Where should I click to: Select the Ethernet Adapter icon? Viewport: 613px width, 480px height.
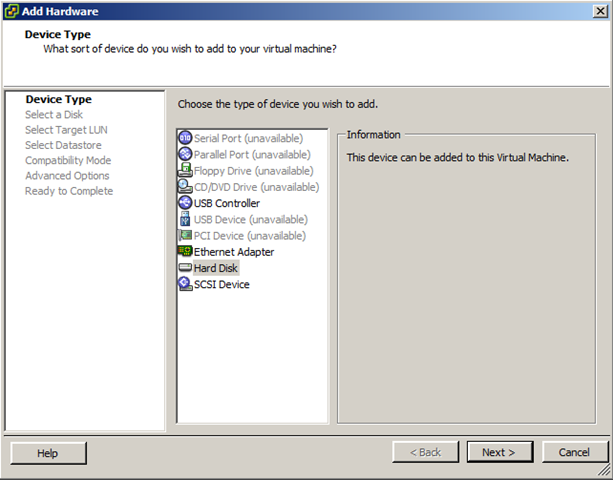click(x=185, y=251)
